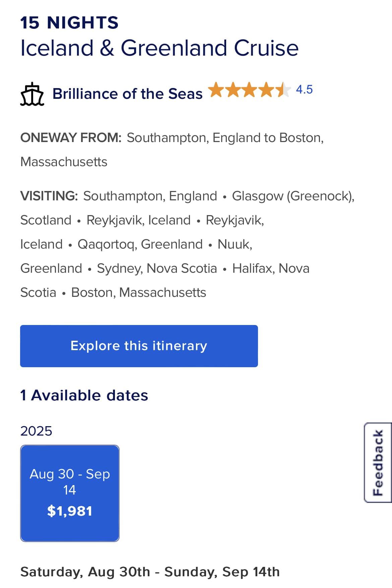This screenshot has height=588, width=392.
Task: Click the VISITING label
Action: click(49, 196)
